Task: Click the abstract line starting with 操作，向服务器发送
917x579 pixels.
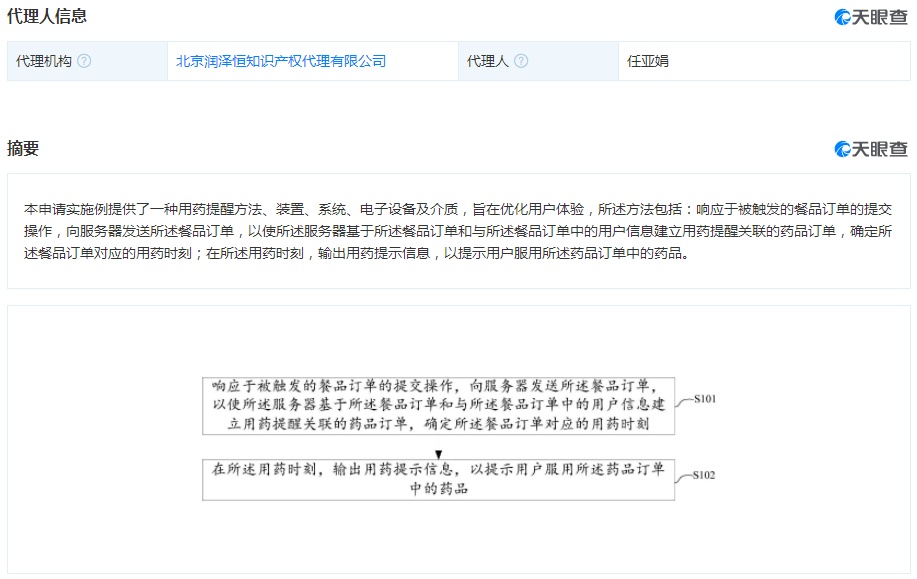Action: (457, 231)
